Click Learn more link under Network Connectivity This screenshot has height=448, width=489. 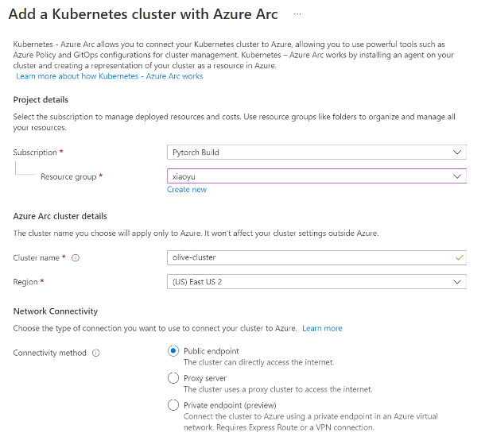pyautogui.click(x=322, y=328)
